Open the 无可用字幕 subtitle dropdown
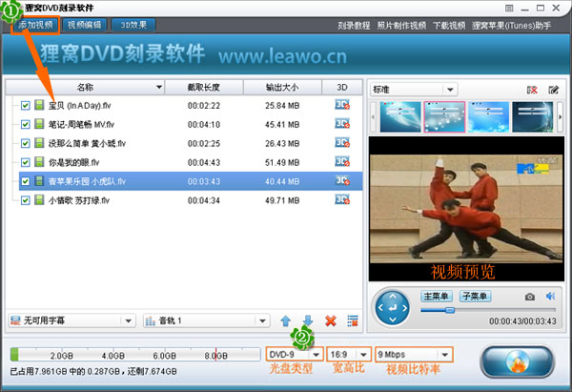 [128, 321]
